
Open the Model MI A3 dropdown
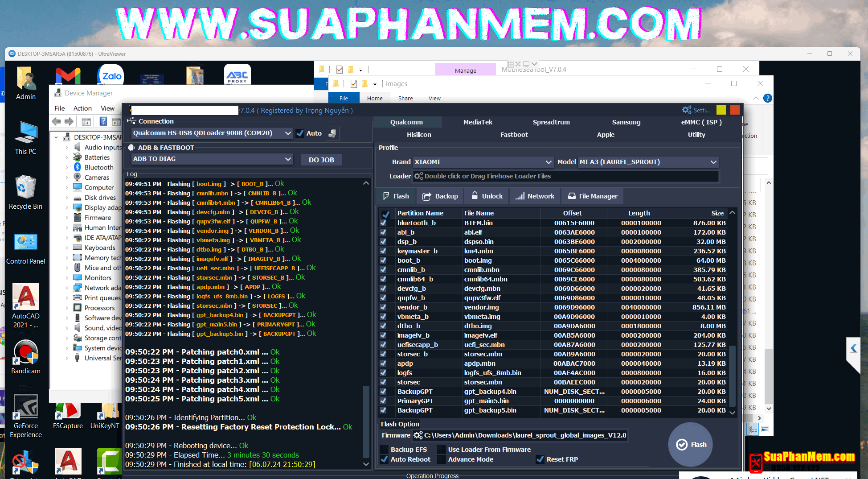(648, 162)
